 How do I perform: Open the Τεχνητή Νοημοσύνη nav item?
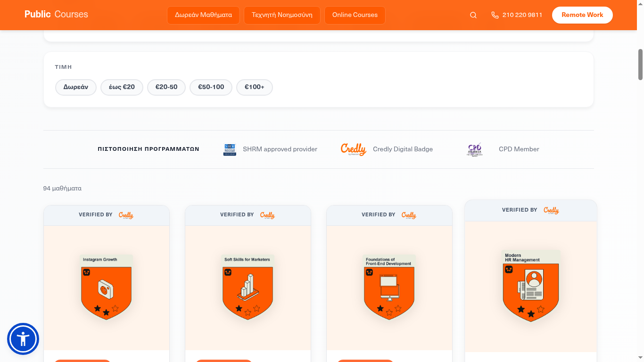coord(282,15)
